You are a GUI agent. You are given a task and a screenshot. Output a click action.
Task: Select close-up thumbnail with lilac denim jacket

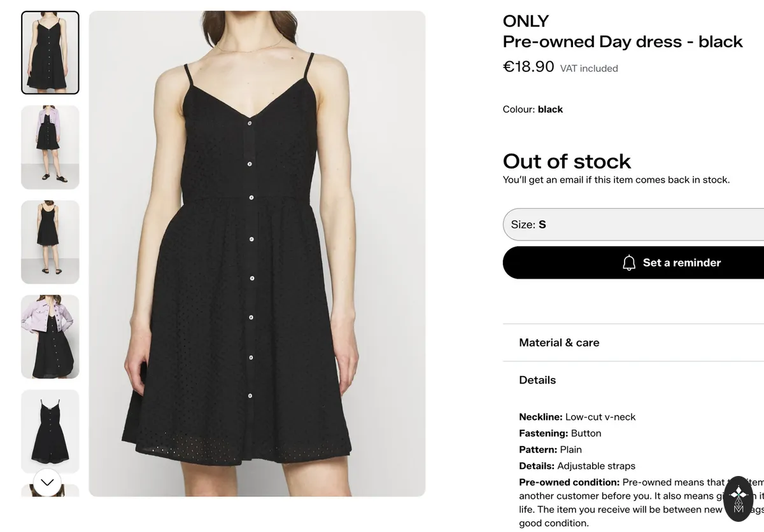coord(50,337)
